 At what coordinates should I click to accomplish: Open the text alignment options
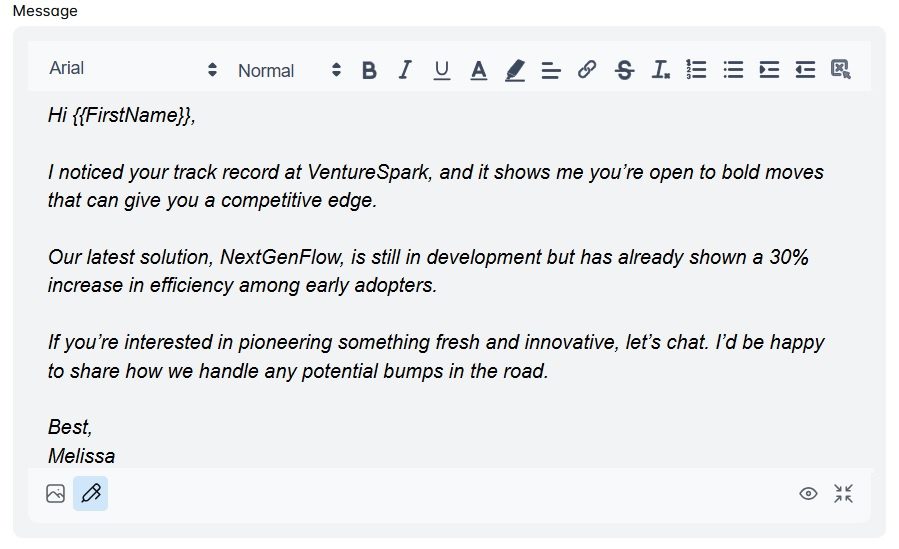[x=551, y=70]
